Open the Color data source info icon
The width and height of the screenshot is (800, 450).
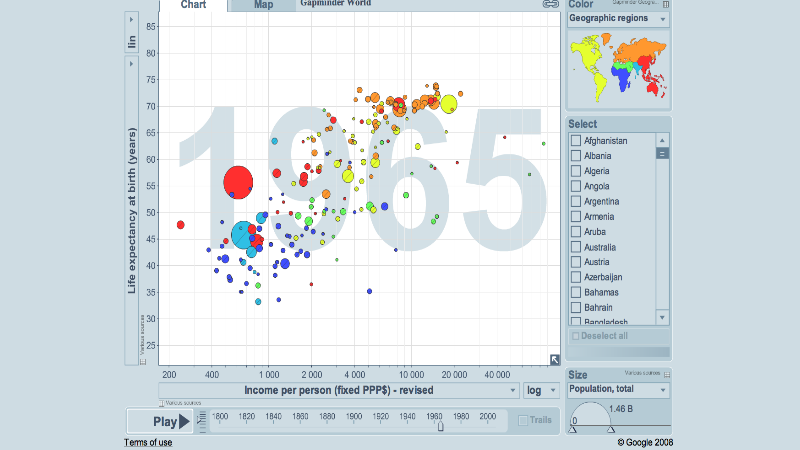pyautogui.click(x=666, y=4)
